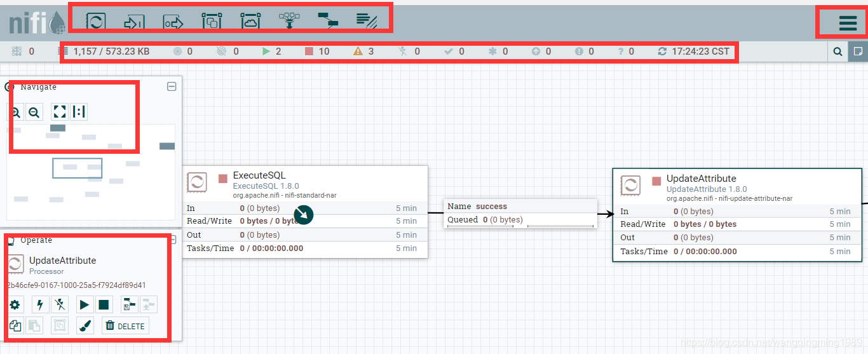
Task: Select the Input Port toolbar icon
Action: 134,22
